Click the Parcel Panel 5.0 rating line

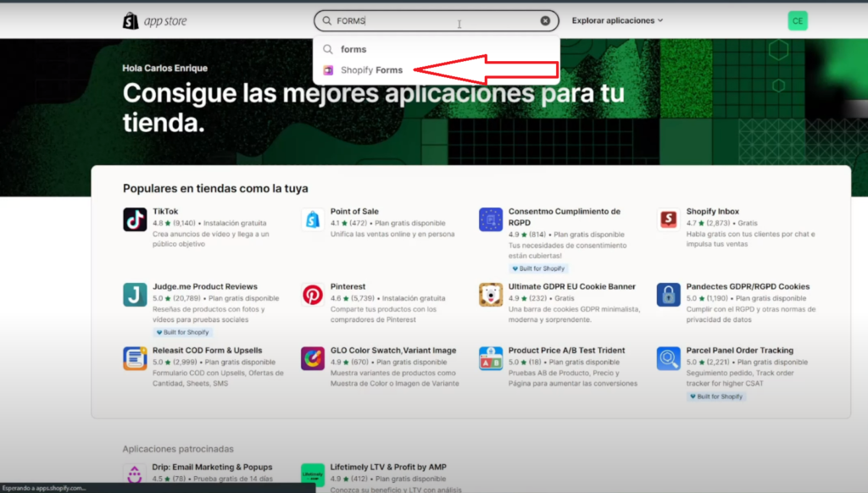coord(747,363)
